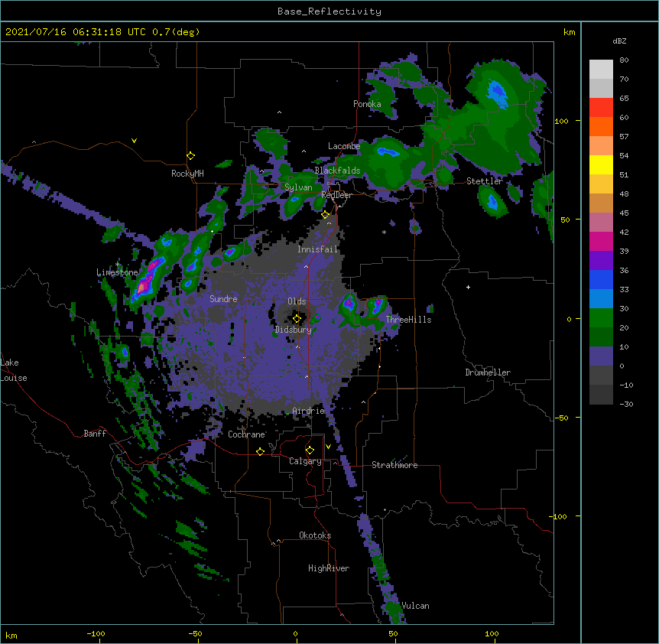Select the RedDeer label

pyautogui.click(x=336, y=195)
